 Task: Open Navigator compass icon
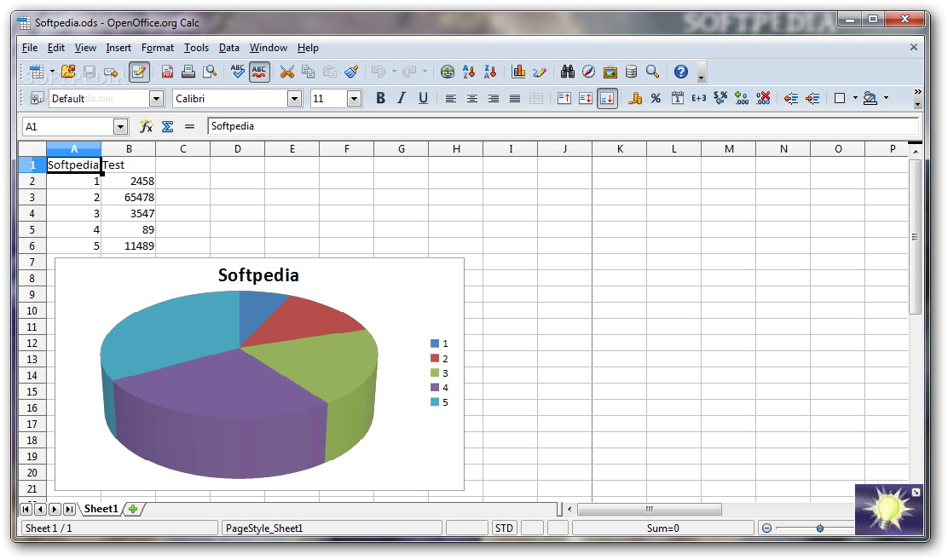coord(588,72)
